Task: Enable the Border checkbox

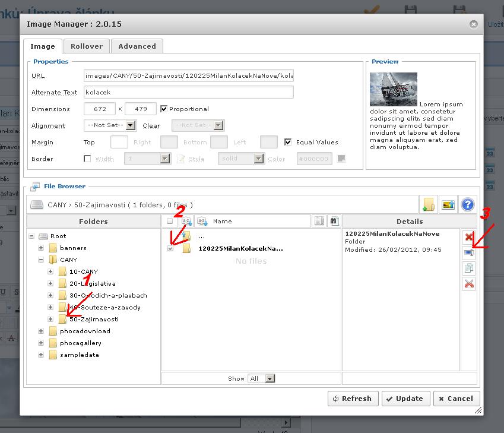Action: click(87, 159)
